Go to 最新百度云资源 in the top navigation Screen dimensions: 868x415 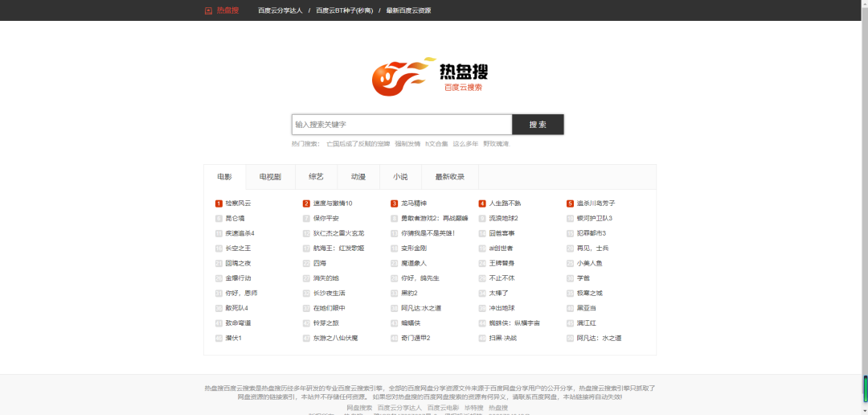tap(408, 10)
